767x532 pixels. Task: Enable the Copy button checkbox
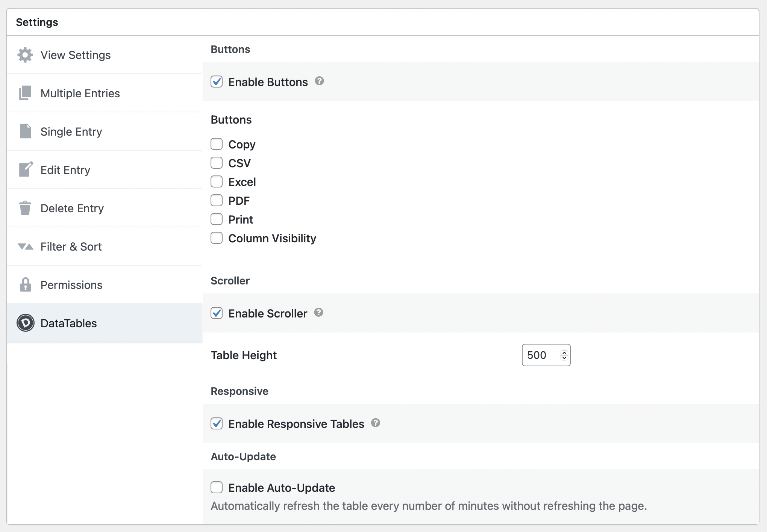217,144
